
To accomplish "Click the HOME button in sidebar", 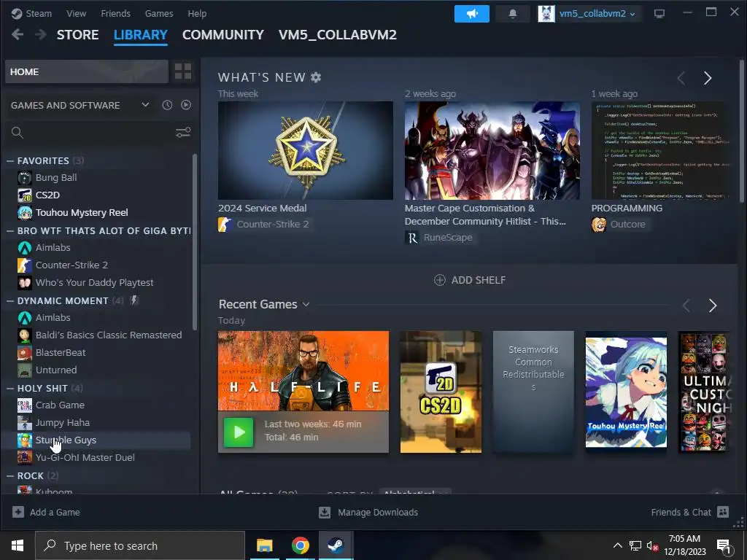I will 87,71.
